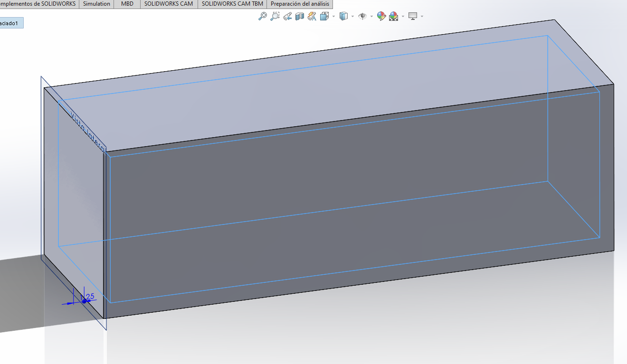Click the Apply Scene icon

[x=393, y=16]
